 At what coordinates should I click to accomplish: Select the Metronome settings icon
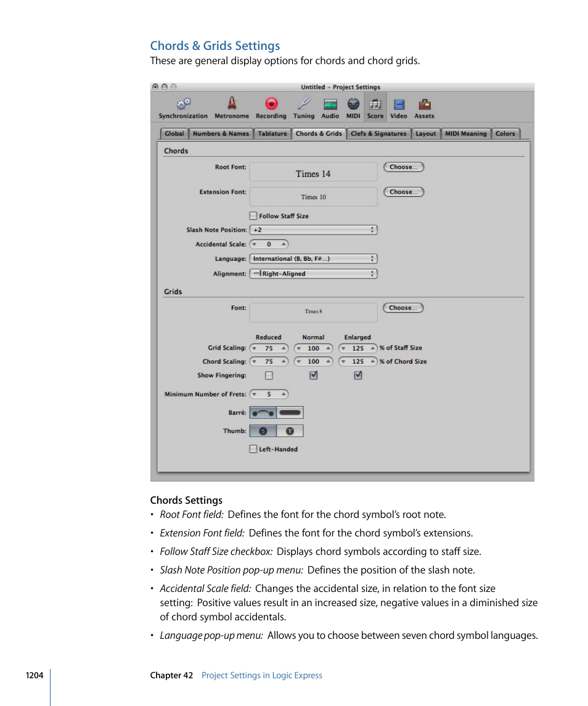(x=232, y=105)
